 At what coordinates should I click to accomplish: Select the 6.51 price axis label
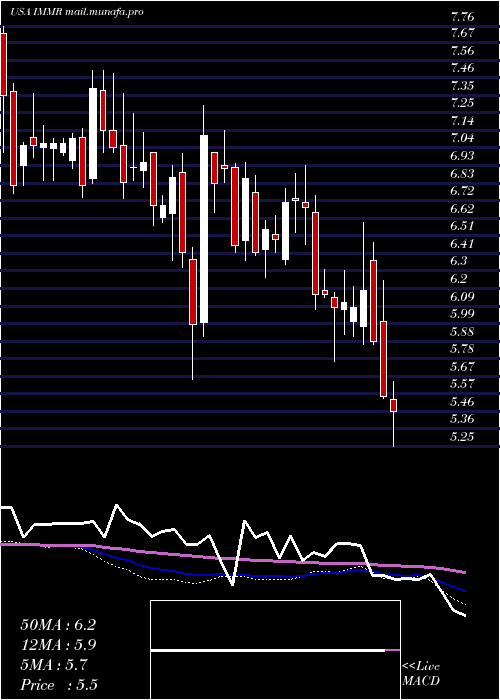462,226
